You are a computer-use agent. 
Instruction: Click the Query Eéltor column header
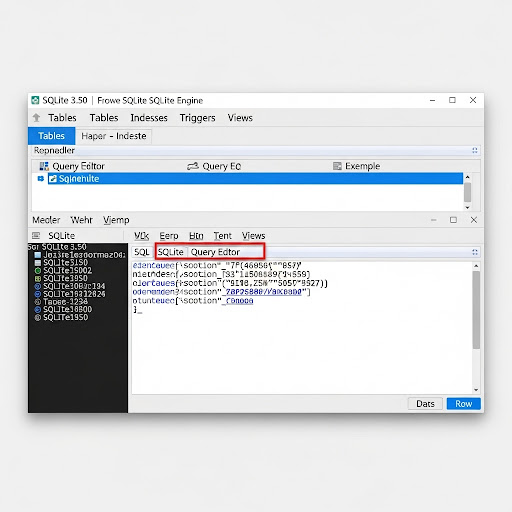(x=78, y=166)
